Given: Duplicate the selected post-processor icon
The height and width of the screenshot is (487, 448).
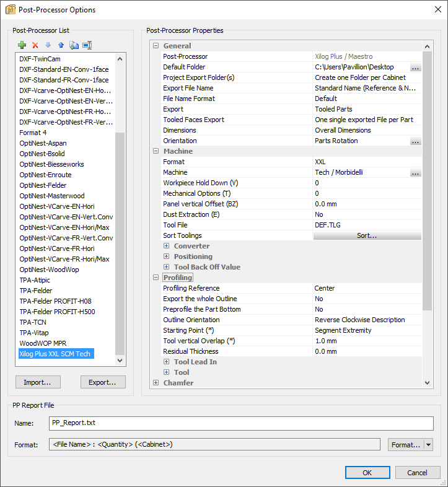Looking at the screenshot, I should (x=74, y=45).
